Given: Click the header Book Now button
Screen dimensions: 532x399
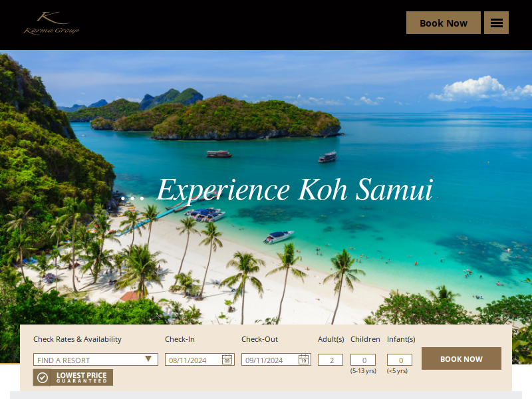Looking at the screenshot, I should [444, 23].
